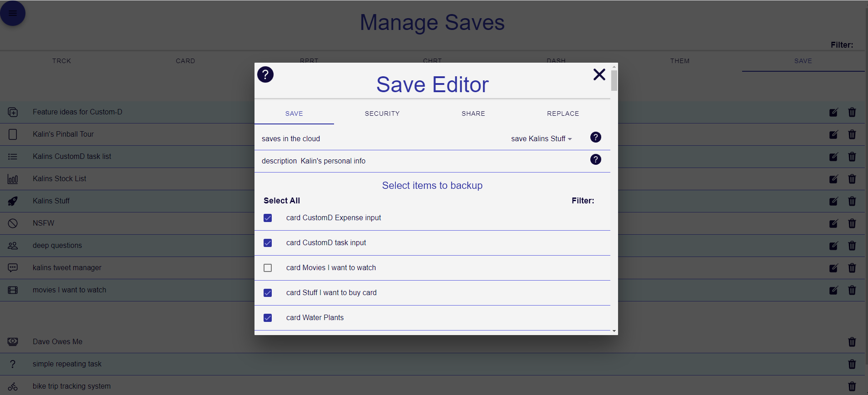Close the Save Editor dialog
Screen dimensions: 868x395
599,74
